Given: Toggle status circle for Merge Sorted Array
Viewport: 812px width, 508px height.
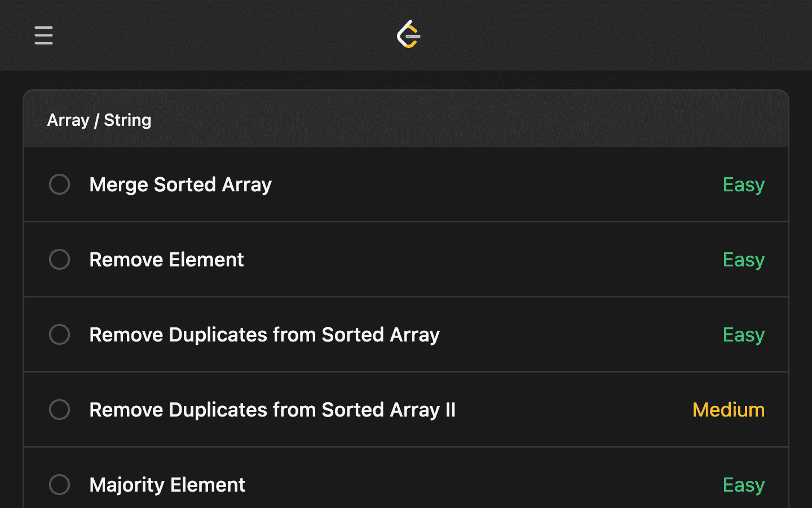Looking at the screenshot, I should click(59, 184).
